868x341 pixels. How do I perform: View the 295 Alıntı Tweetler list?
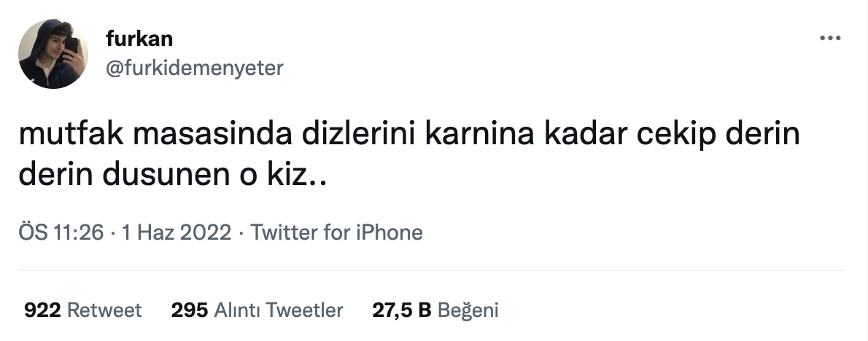(257, 310)
